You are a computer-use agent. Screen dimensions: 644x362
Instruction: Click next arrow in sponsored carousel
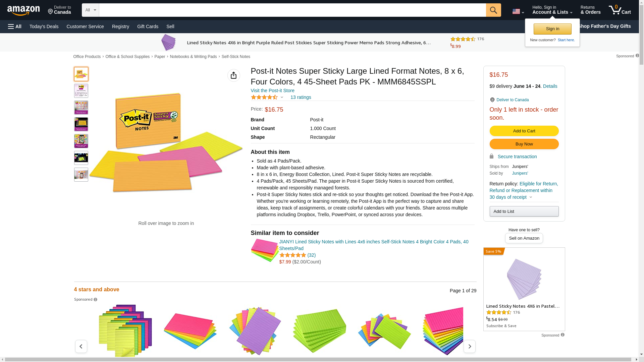click(469, 346)
